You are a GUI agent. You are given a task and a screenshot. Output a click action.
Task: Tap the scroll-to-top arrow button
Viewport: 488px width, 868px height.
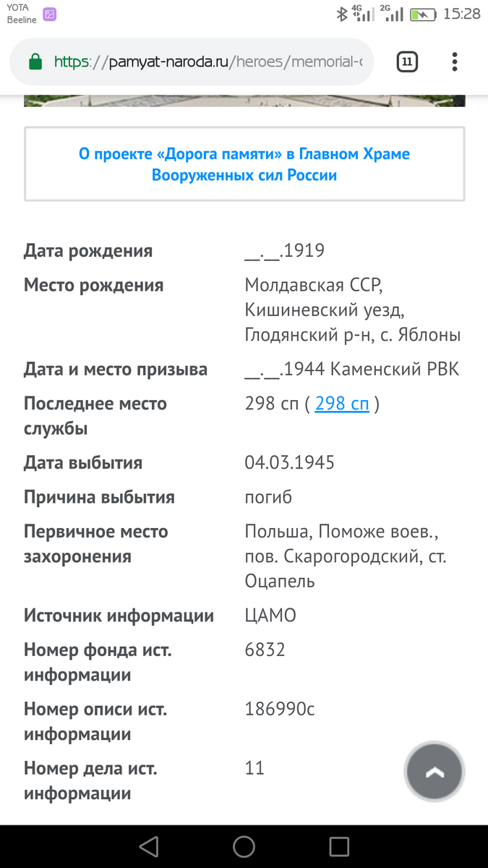point(435,772)
